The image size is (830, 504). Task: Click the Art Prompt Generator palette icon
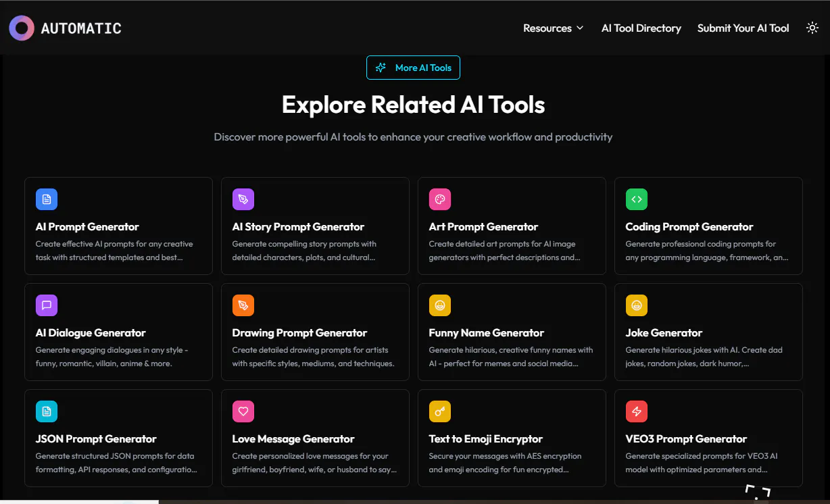[x=440, y=199]
